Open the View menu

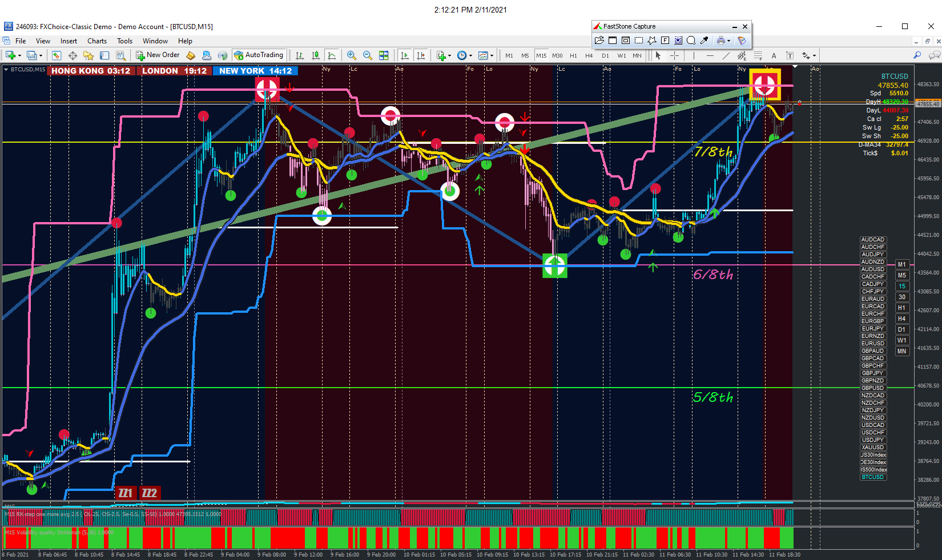pyautogui.click(x=43, y=41)
